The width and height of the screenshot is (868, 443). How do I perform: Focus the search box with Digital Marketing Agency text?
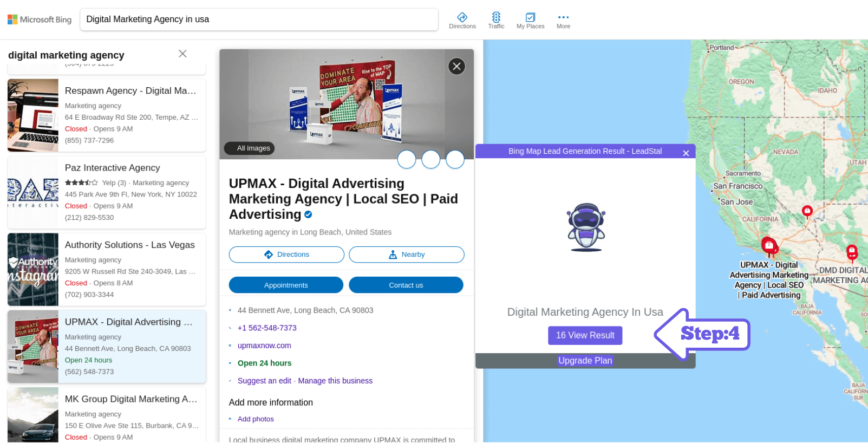(259, 19)
